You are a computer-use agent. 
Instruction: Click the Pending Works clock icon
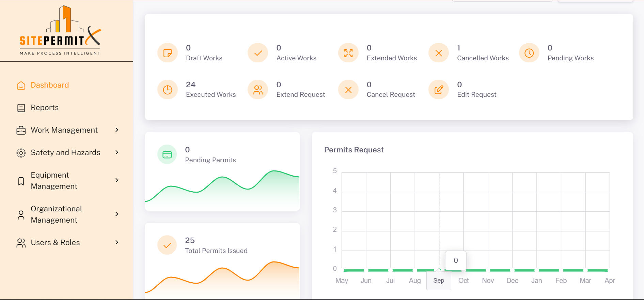(x=529, y=53)
